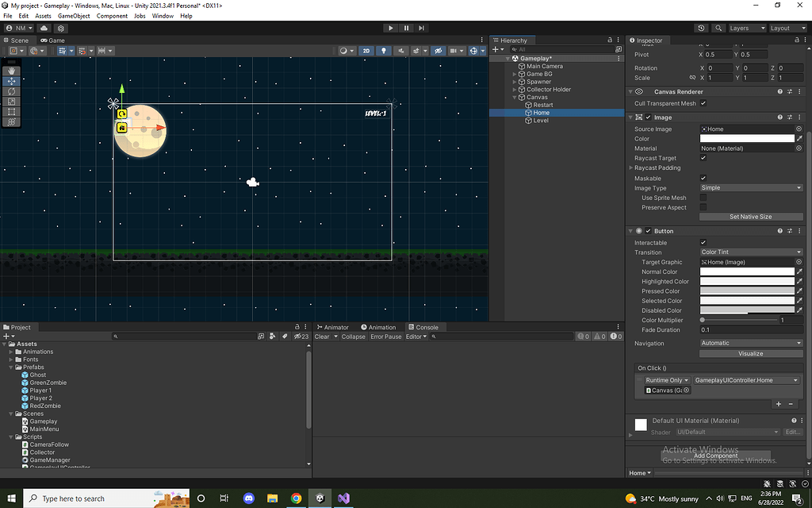812x508 pixels.
Task: Enable the Use Sprite Mesh checkbox
Action: 702,197
